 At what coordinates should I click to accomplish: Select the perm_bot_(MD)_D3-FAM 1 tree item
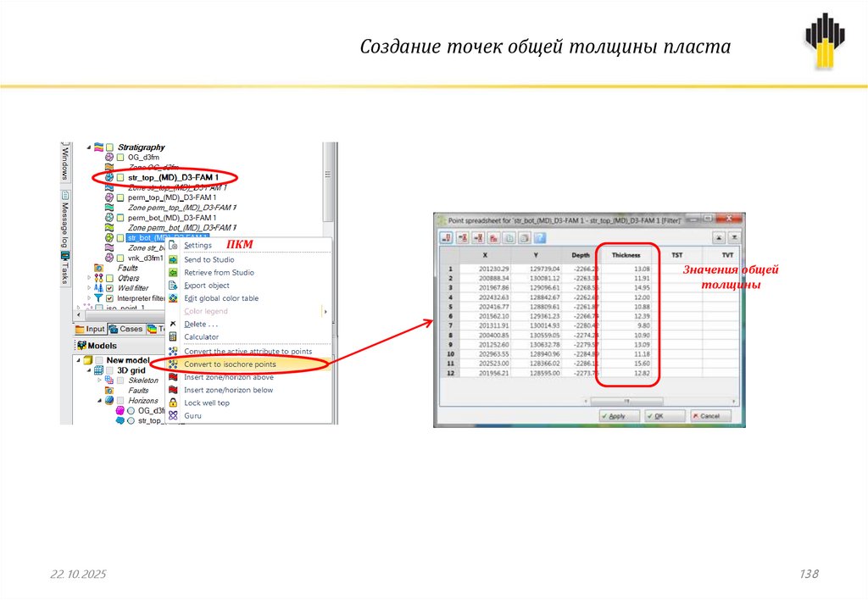tap(172, 218)
